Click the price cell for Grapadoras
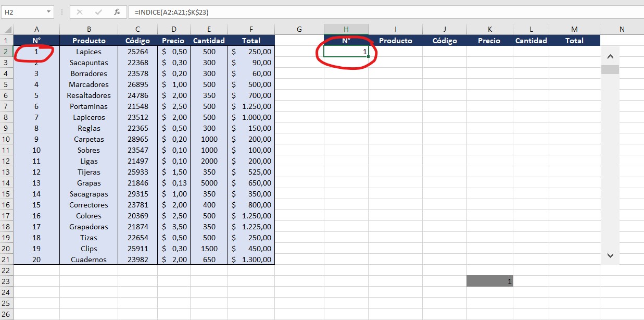 pos(173,227)
